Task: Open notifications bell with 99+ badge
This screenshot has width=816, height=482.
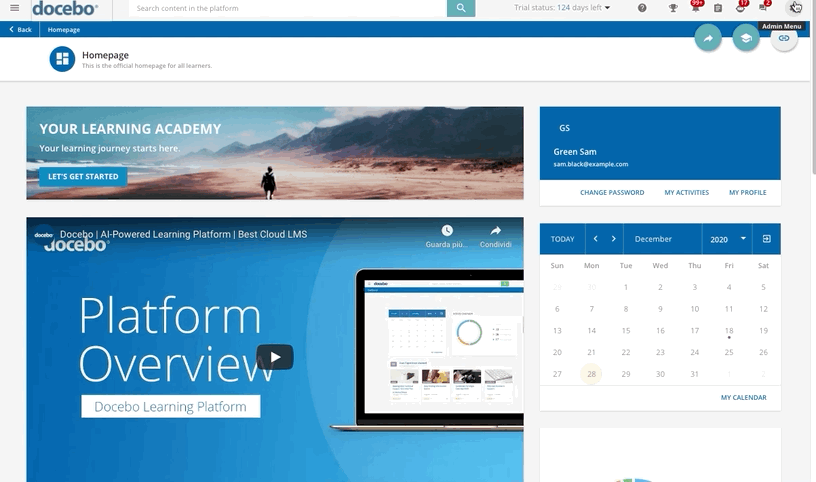Action: coord(694,7)
